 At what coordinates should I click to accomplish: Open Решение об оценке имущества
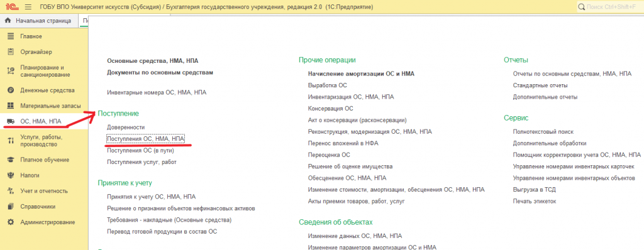coord(350,166)
